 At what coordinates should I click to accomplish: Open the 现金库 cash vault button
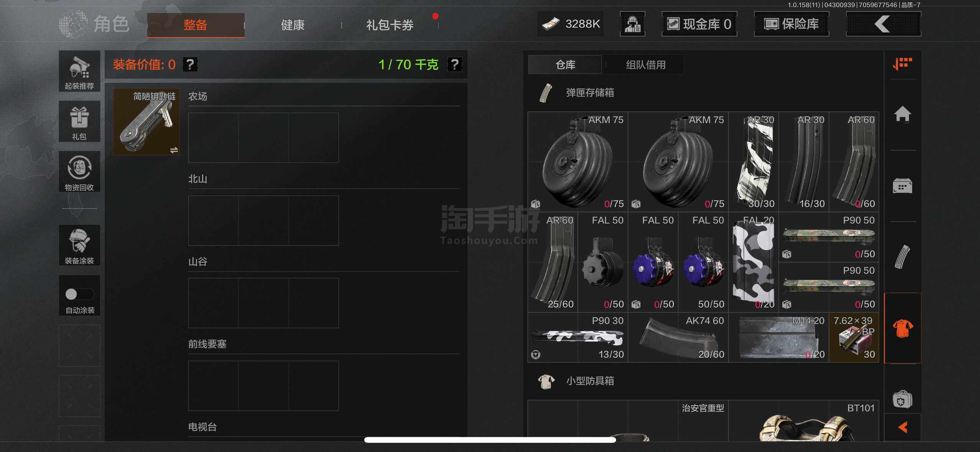pyautogui.click(x=699, y=24)
